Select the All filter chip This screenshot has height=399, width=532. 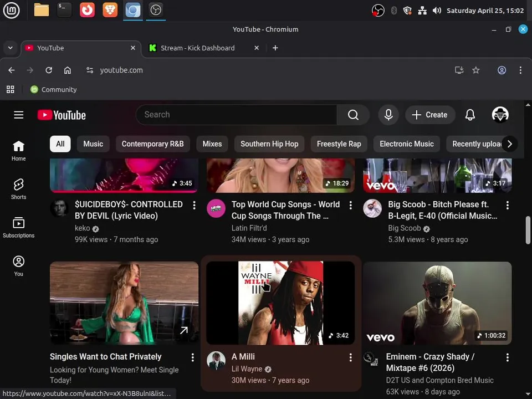click(60, 144)
